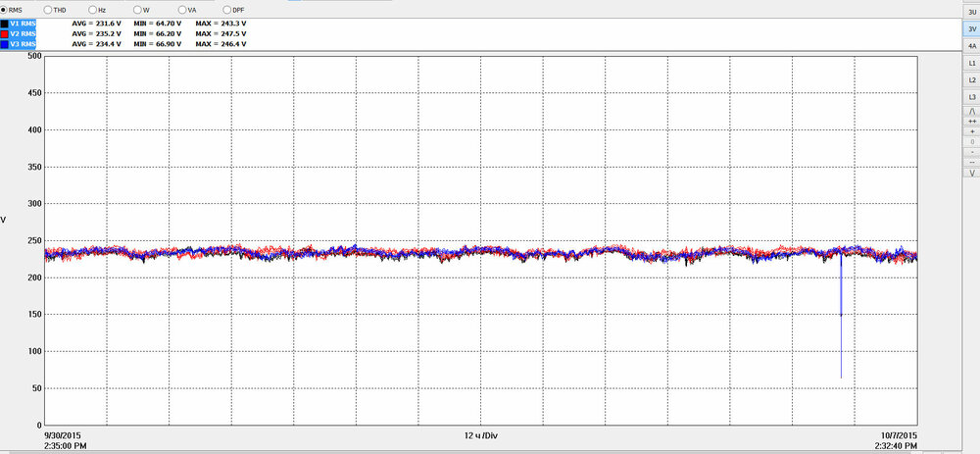The width and height of the screenshot is (980, 454).
Task: Click the 3V voltage view button
Action: point(971,29)
